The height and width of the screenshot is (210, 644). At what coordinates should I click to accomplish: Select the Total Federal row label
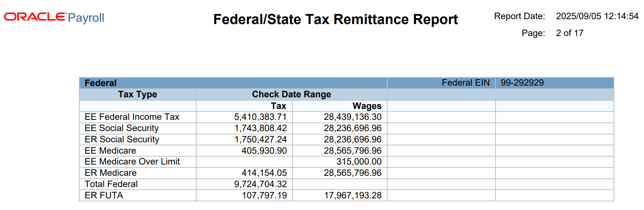coord(111,184)
